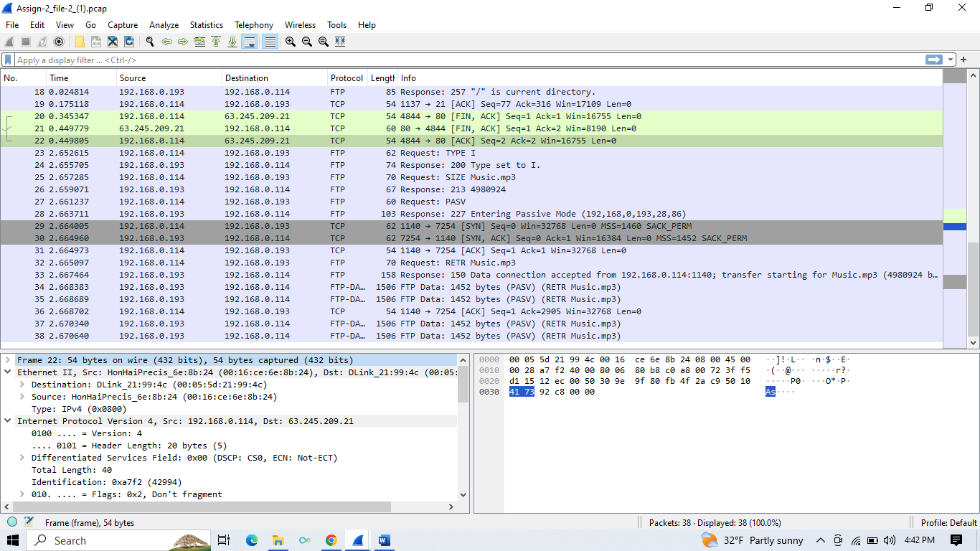This screenshot has height=551, width=980.
Task: Click the Find a packet magnifier icon
Action: [x=149, y=42]
